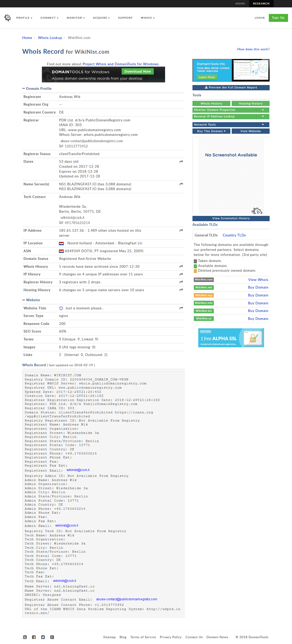Click the share arrow in the Website Title row

point(181,308)
